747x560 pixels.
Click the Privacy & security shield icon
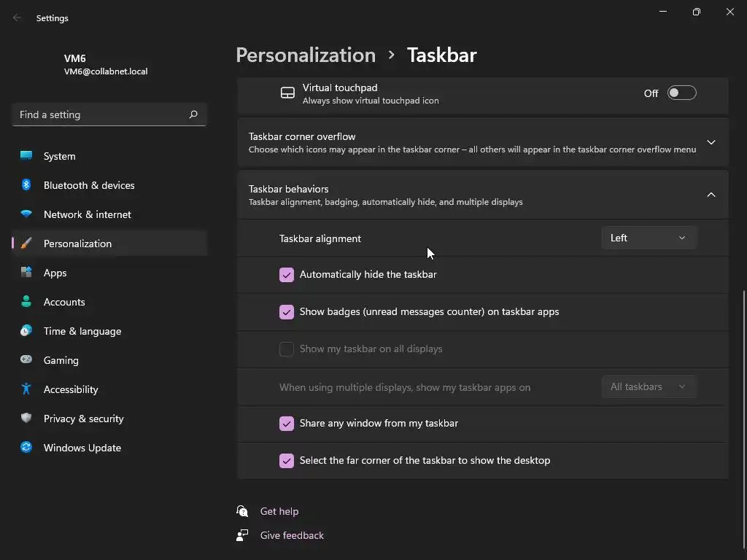coord(26,419)
